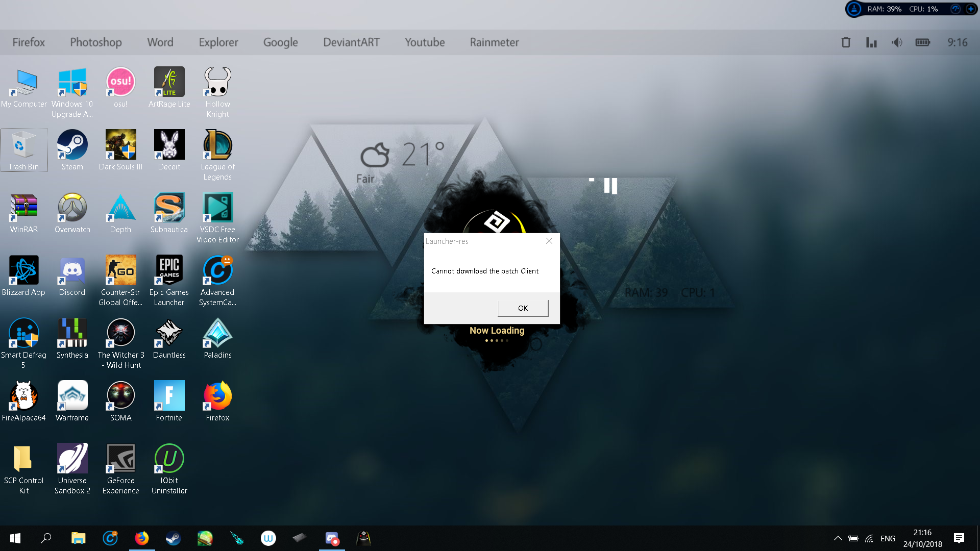Empty trash via the top bar trash icon
Screen dimensions: 980x551
pyautogui.click(x=845, y=42)
